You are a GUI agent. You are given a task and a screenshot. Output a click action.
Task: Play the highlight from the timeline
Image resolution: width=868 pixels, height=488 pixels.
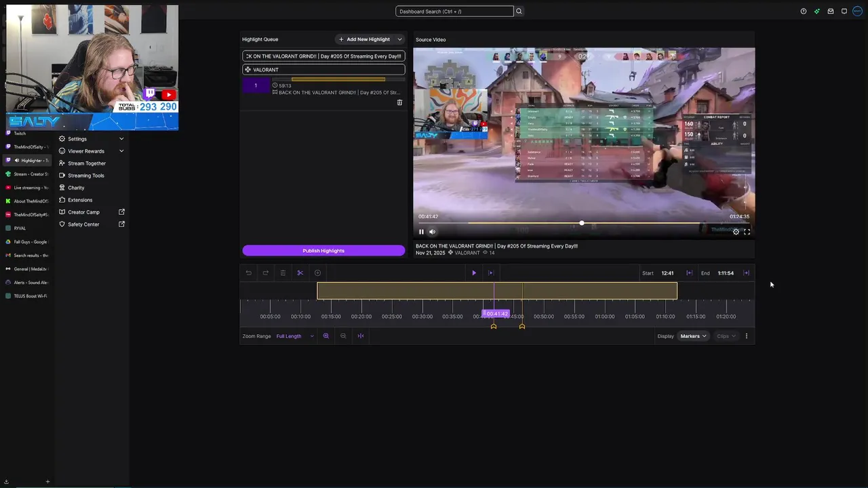474,273
